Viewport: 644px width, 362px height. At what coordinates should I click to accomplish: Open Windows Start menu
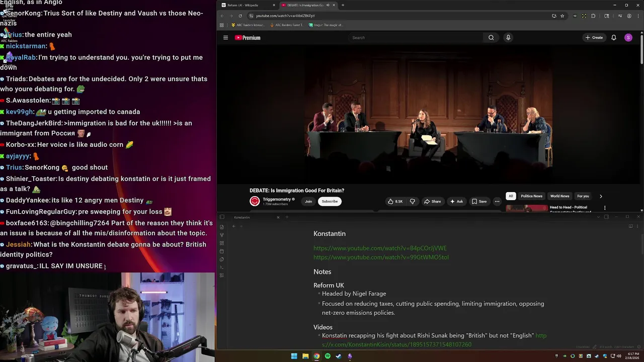(x=294, y=356)
